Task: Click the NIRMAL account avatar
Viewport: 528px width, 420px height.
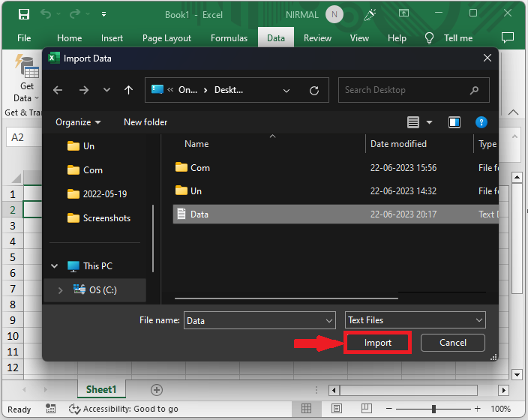Action: [x=334, y=14]
